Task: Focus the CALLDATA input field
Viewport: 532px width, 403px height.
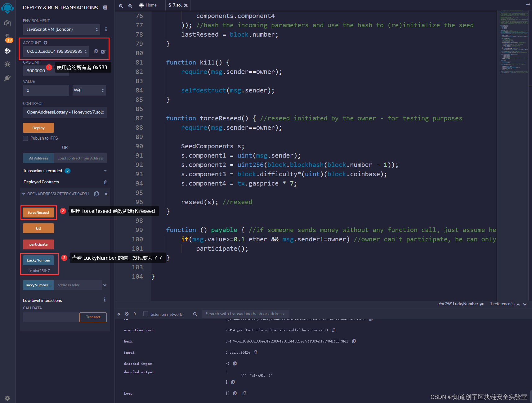Action: pos(51,317)
